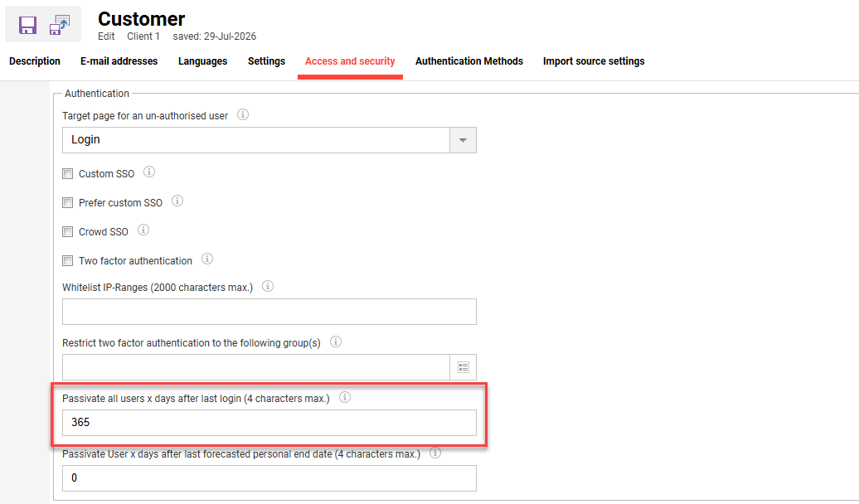Open info icon beside Whitelist IP-Ranges label

tap(268, 286)
